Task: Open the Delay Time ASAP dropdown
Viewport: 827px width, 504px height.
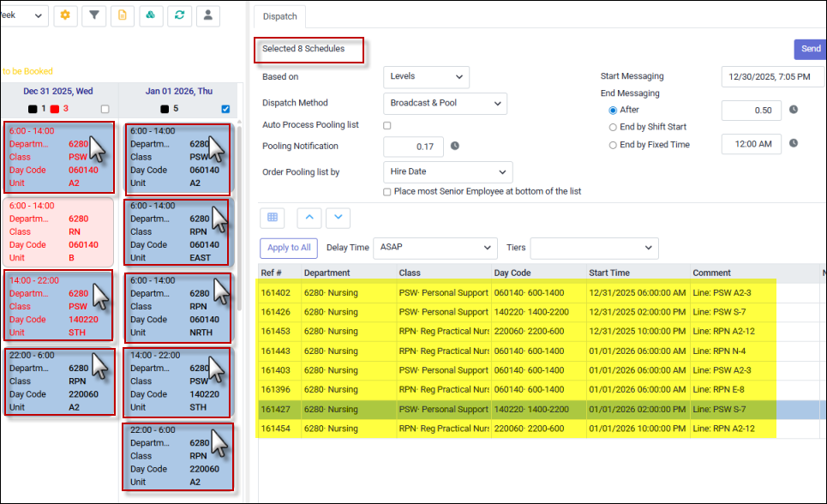Action: (x=437, y=249)
